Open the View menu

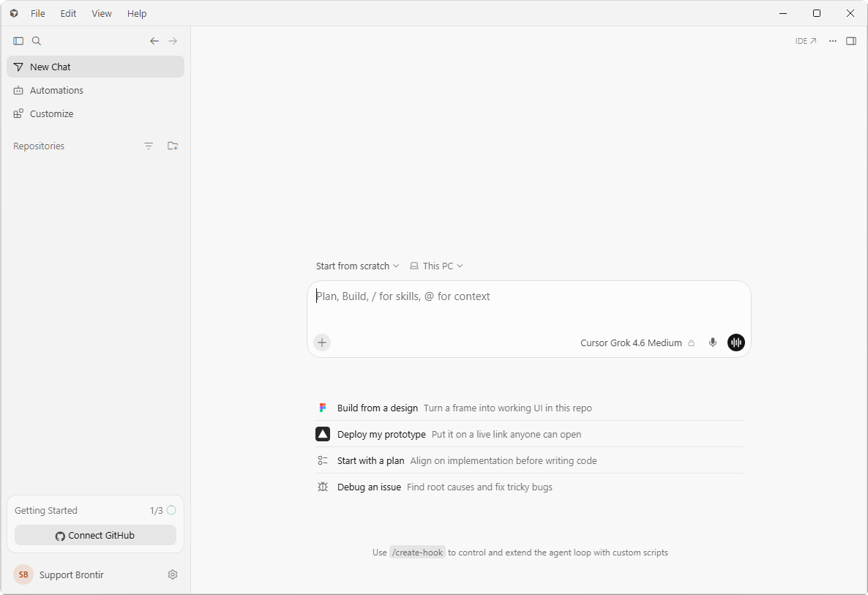click(x=101, y=13)
